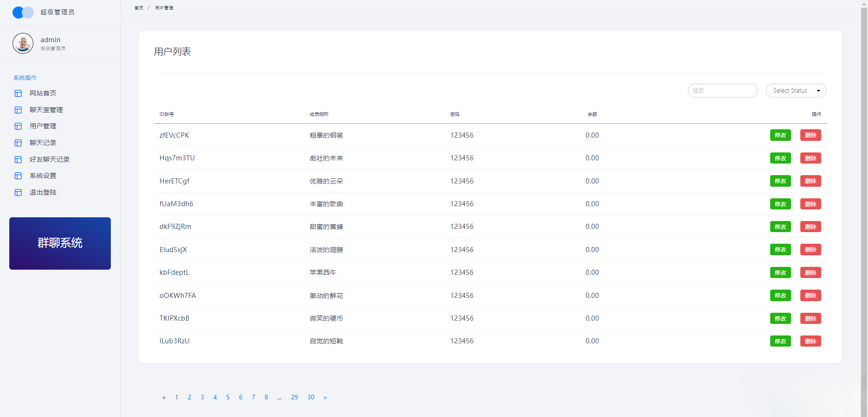Click the 用户管理 icon in sidebar
868x417 pixels.
point(18,126)
